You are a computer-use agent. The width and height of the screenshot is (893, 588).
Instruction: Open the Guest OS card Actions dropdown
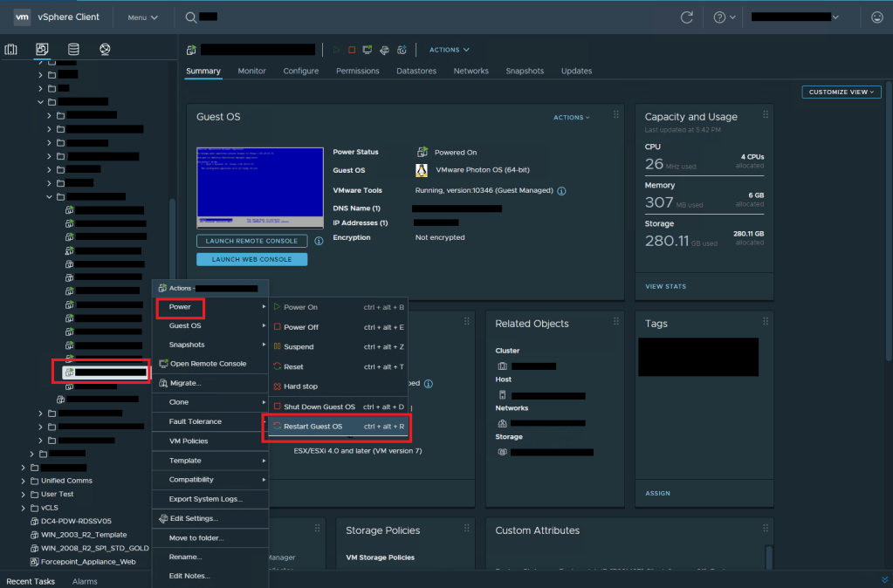[571, 118]
